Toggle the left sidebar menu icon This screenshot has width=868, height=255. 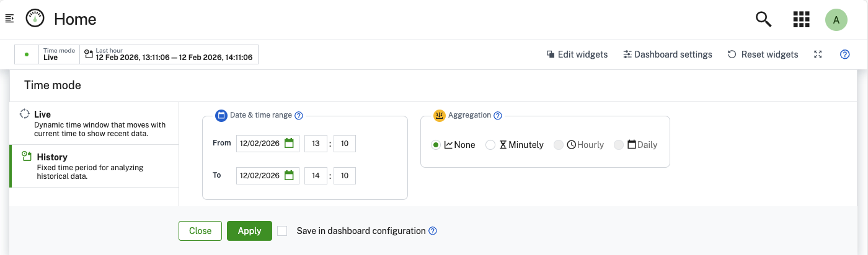point(9,19)
